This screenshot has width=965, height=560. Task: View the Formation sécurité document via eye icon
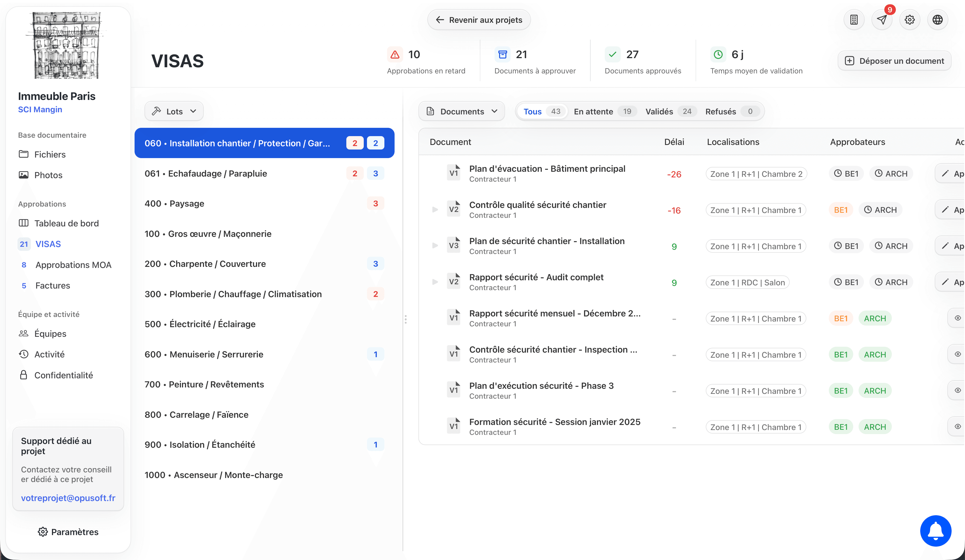click(957, 427)
